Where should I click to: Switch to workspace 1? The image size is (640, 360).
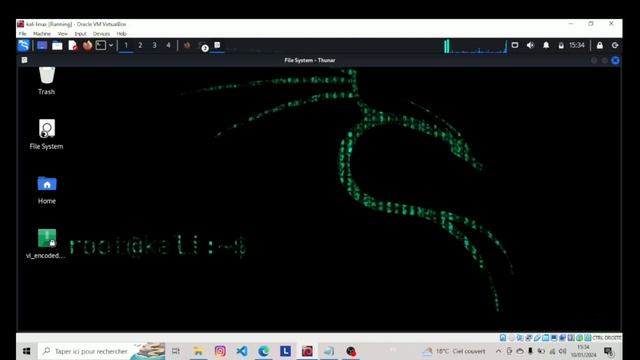click(x=126, y=45)
